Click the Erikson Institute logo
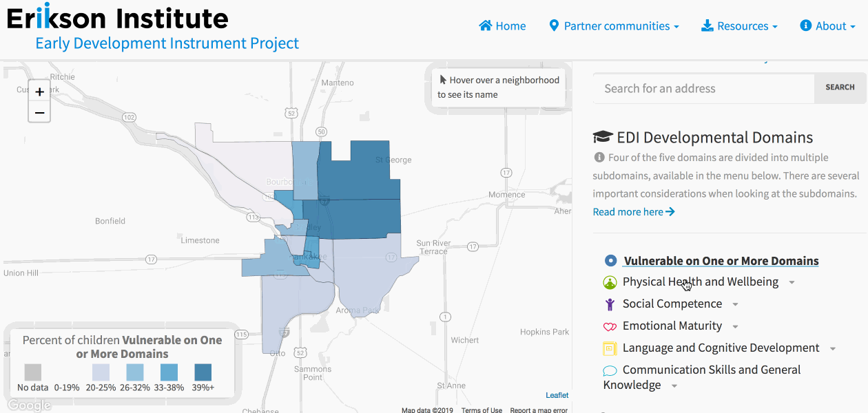868x413 pixels. [x=117, y=18]
